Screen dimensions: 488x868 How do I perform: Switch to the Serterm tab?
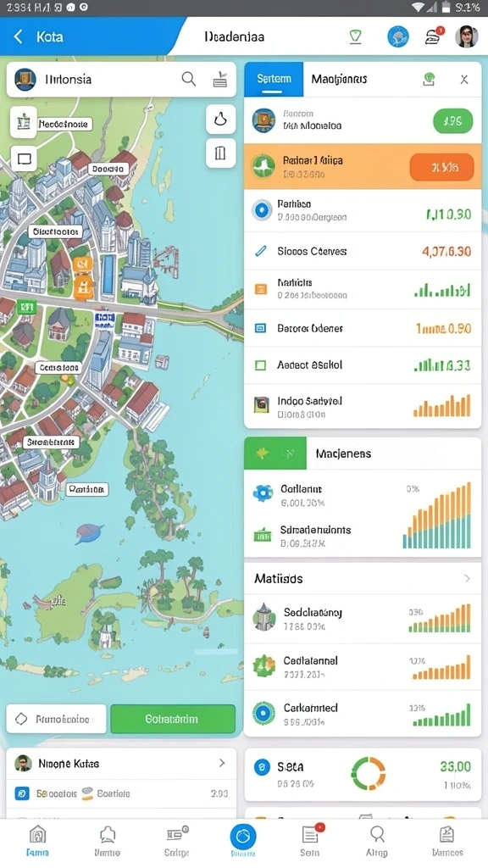click(274, 79)
